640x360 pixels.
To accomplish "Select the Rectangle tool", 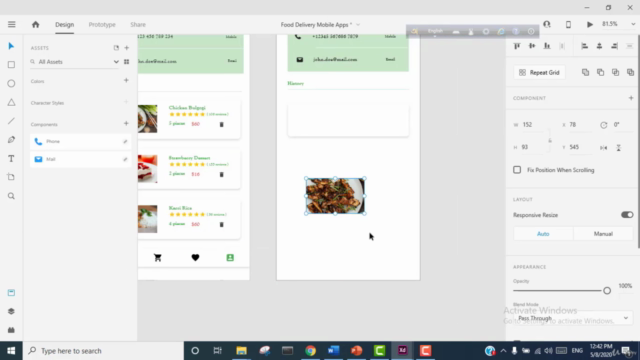I will coord(11,65).
